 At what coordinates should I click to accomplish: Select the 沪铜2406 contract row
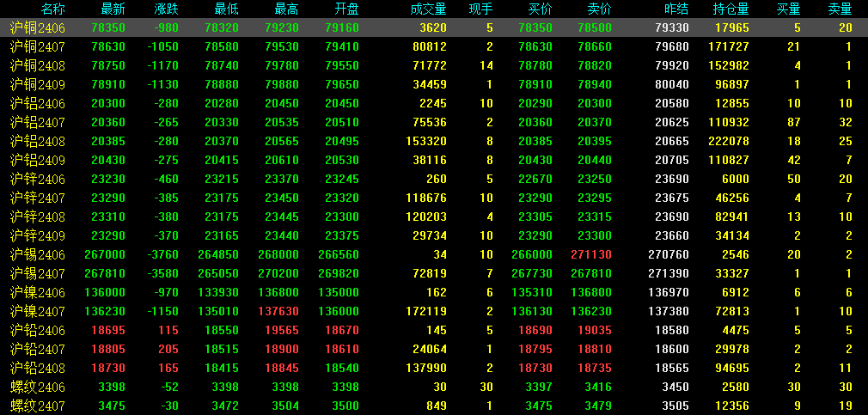pyautogui.click(x=434, y=27)
